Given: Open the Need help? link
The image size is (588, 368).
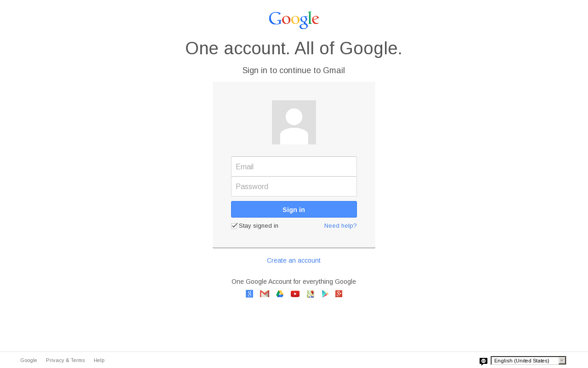Looking at the screenshot, I should coord(340,226).
